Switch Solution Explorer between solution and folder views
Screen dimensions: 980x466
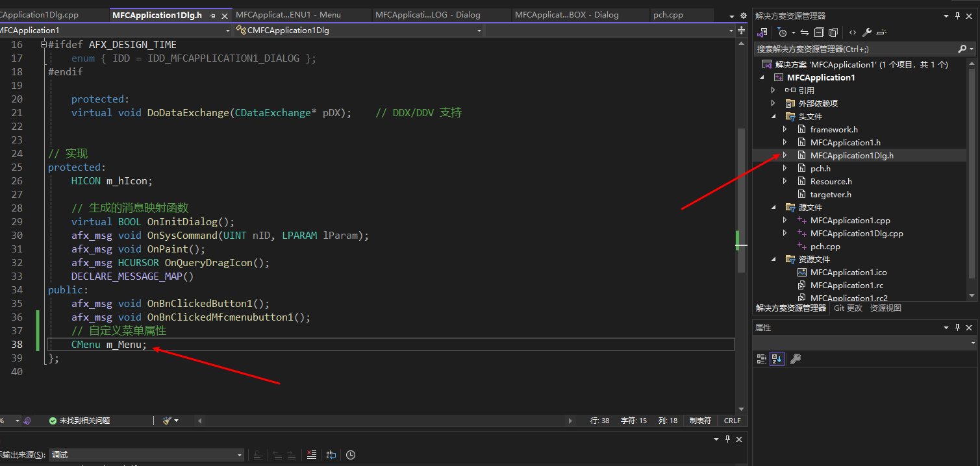pyautogui.click(x=762, y=32)
